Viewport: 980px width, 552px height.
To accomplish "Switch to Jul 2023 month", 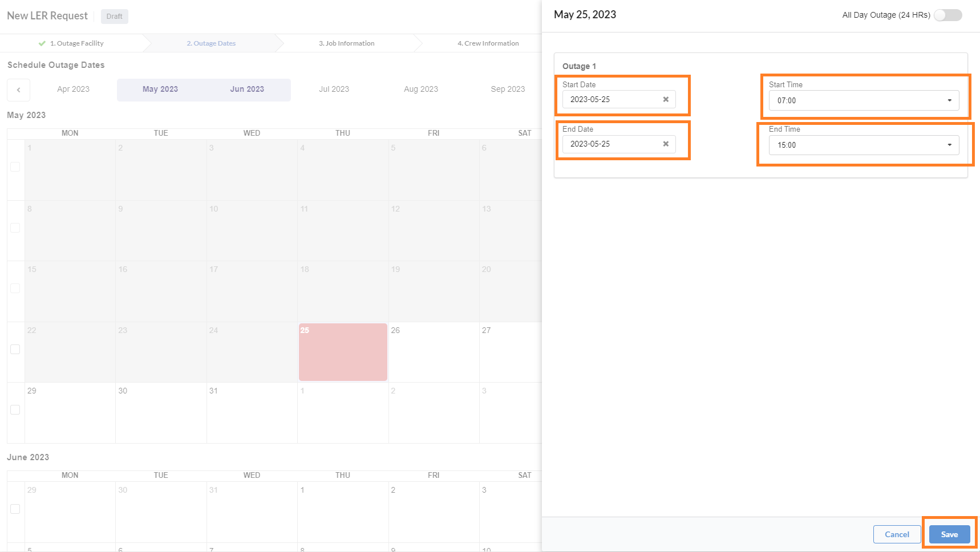I will point(334,90).
